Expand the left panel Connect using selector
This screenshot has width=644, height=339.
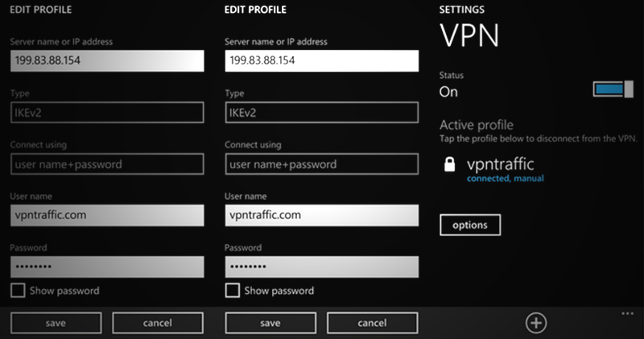[107, 164]
